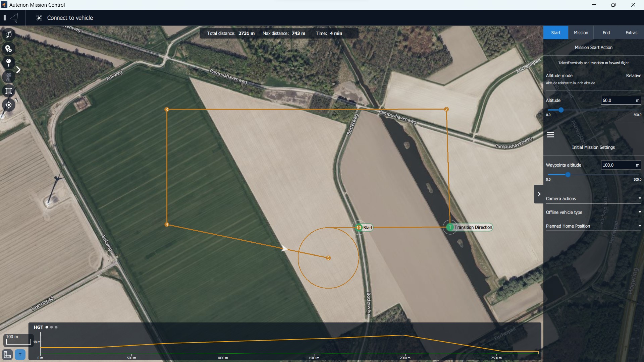644x362 pixels.
Task: Select second HGT chart page dot
Action: point(51,327)
